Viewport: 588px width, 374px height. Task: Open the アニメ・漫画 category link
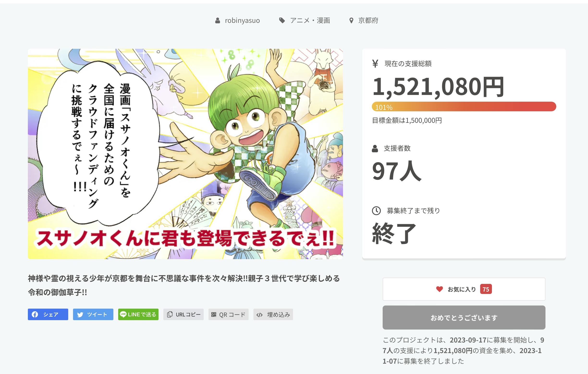(x=310, y=20)
